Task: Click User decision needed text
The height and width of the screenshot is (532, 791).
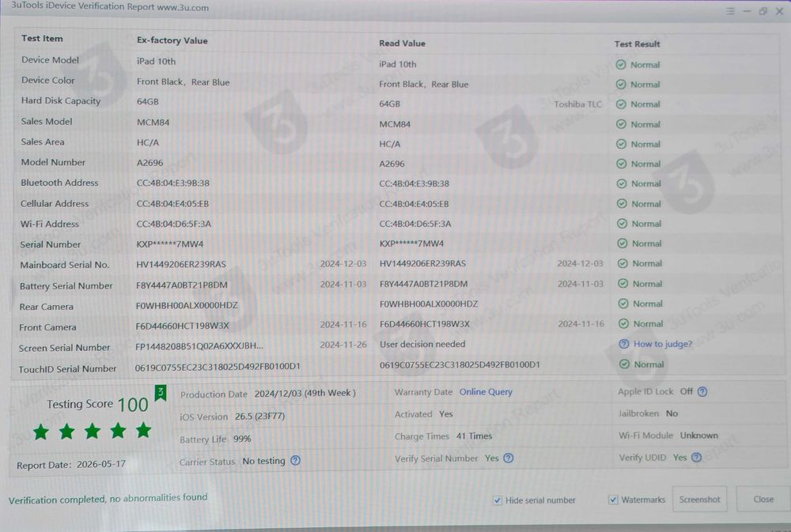Action: click(422, 344)
